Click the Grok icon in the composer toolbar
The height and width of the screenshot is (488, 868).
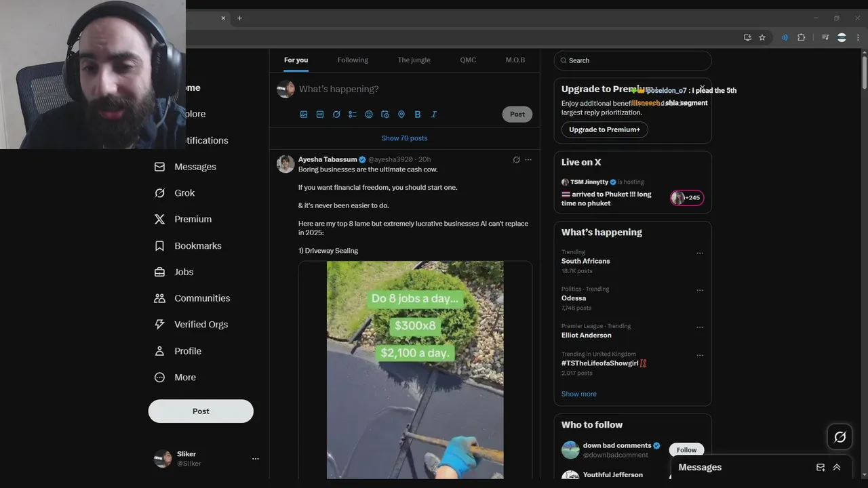(x=336, y=115)
